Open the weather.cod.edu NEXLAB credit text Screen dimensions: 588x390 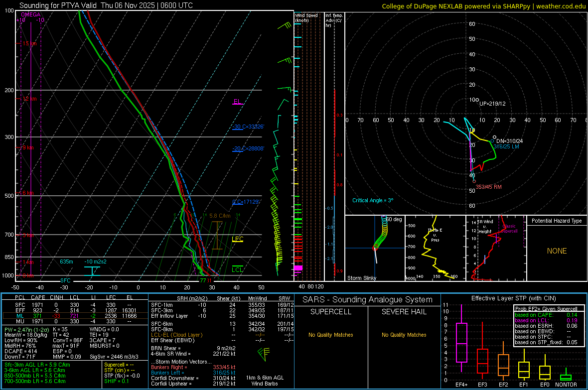click(484, 6)
